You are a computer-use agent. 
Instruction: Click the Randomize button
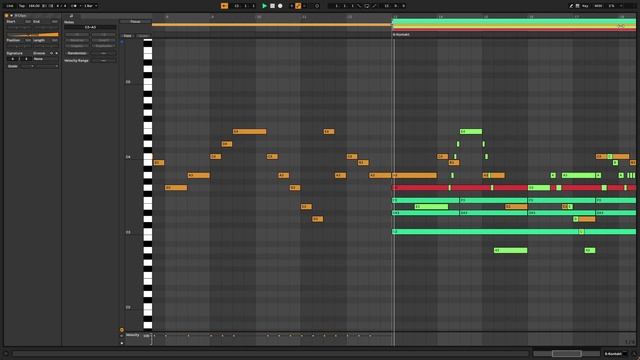[x=77, y=53]
